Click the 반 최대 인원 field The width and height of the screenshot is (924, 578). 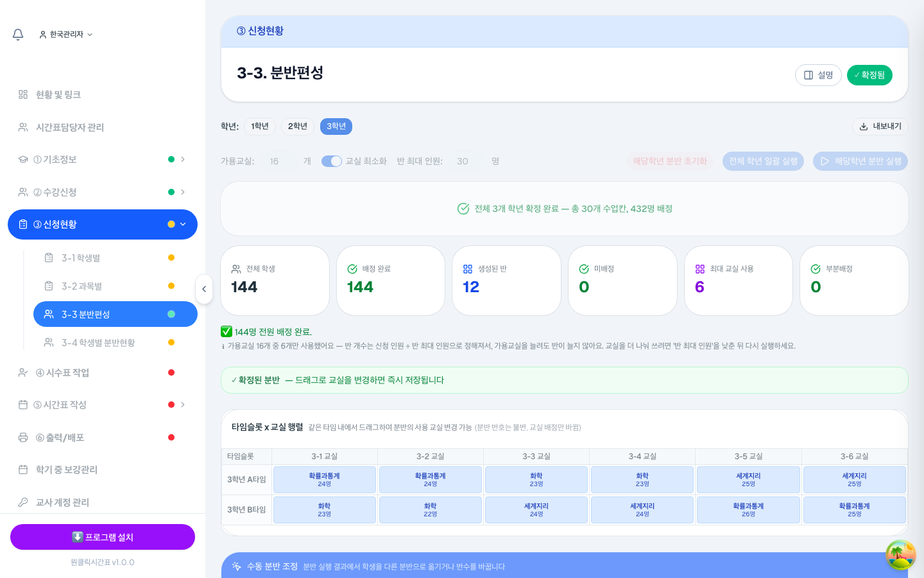click(467, 161)
